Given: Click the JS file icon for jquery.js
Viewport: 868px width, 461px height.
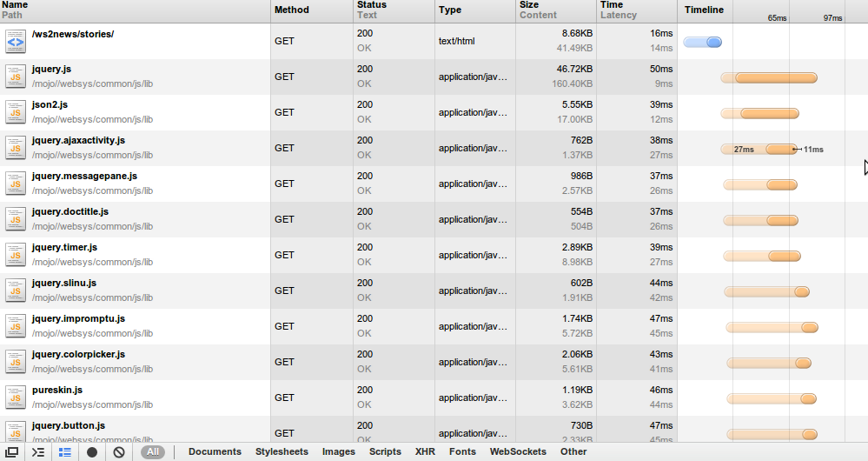Looking at the screenshot, I should (16, 77).
